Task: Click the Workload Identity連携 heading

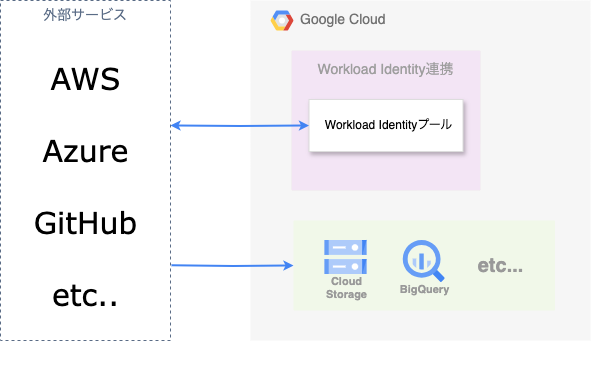Action: click(x=385, y=69)
